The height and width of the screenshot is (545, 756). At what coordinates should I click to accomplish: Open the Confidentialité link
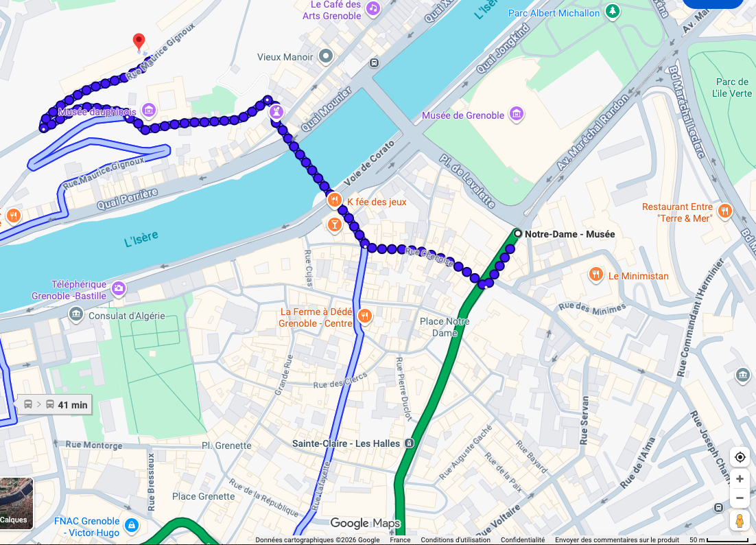pos(523,540)
